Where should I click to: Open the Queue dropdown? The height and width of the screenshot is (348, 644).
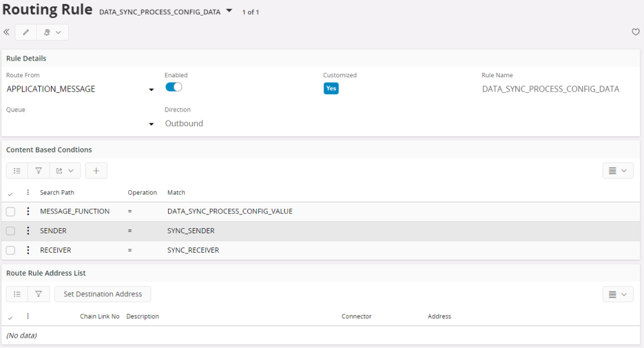point(151,124)
